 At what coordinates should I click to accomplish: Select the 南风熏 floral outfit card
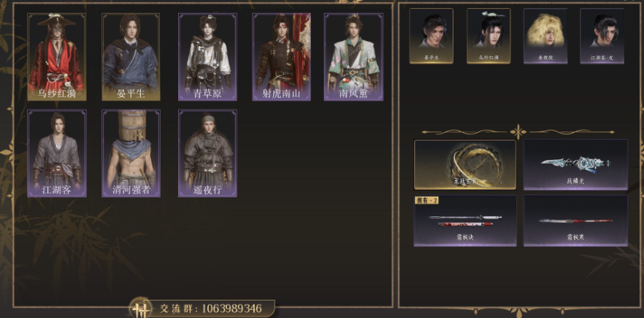click(353, 57)
